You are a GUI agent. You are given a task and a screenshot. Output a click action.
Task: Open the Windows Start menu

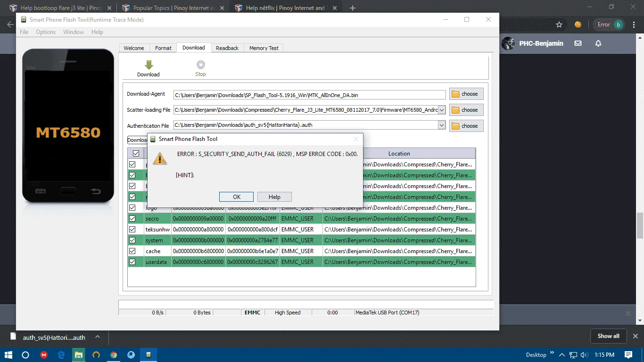[8, 355]
